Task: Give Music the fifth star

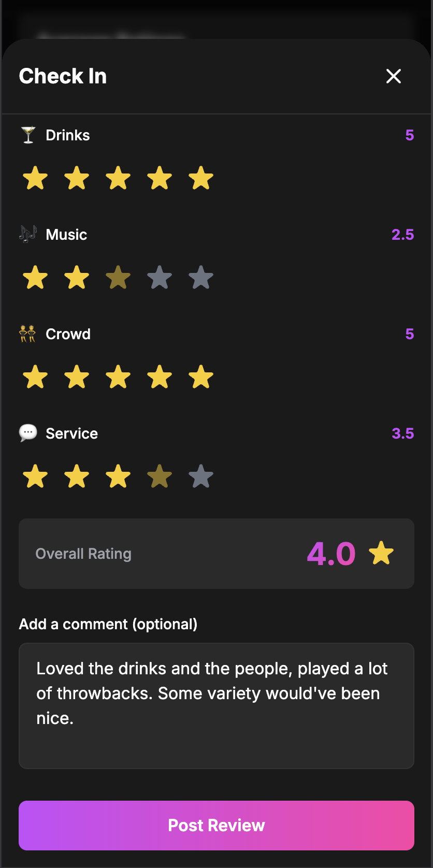Action: [x=201, y=278]
